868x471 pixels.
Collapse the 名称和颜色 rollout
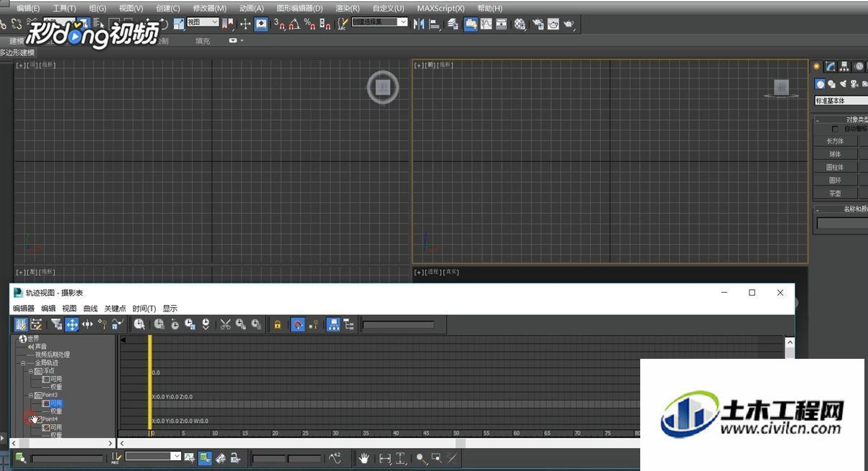point(841,209)
